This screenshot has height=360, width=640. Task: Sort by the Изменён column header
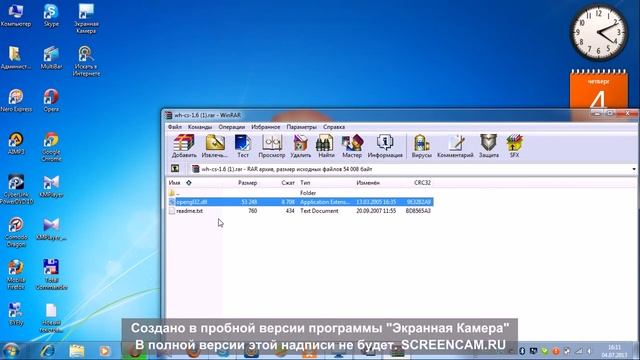point(368,182)
